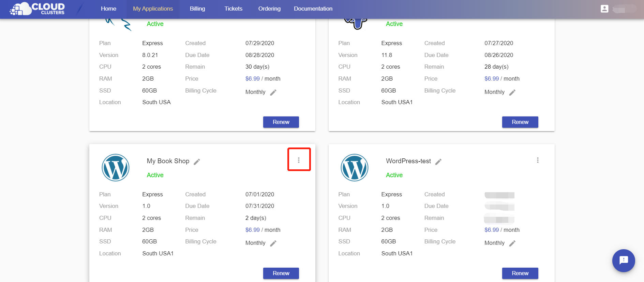Open My Applications menu
The height and width of the screenshot is (282, 644).
[x=153, y=9]
